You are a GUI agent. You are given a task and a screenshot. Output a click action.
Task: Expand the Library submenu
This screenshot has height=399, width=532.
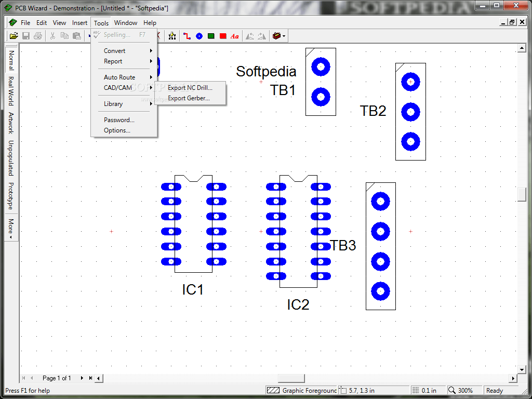(x=124, y=104)
